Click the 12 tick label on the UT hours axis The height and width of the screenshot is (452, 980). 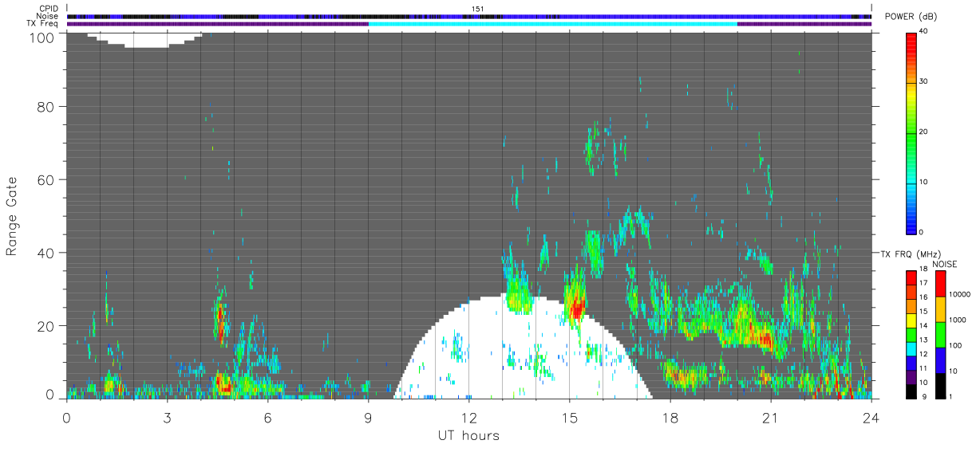point(468,417)
